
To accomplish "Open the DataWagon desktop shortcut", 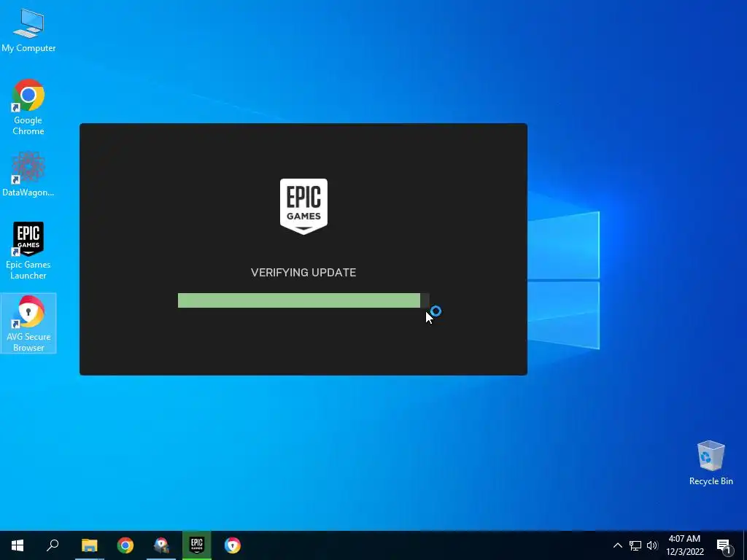I will coord(28,174).
